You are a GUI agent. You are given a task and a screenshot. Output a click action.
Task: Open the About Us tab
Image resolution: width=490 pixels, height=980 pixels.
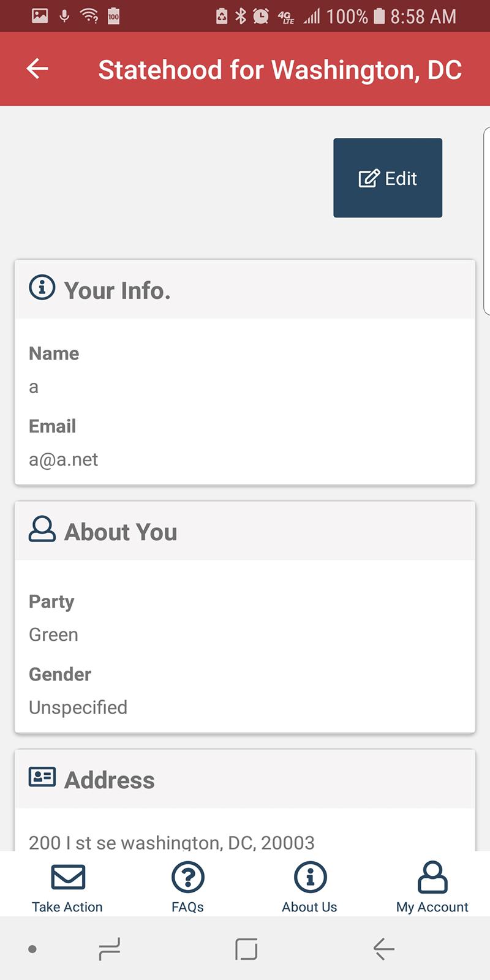pyautogui.click(x=309, y=888)
